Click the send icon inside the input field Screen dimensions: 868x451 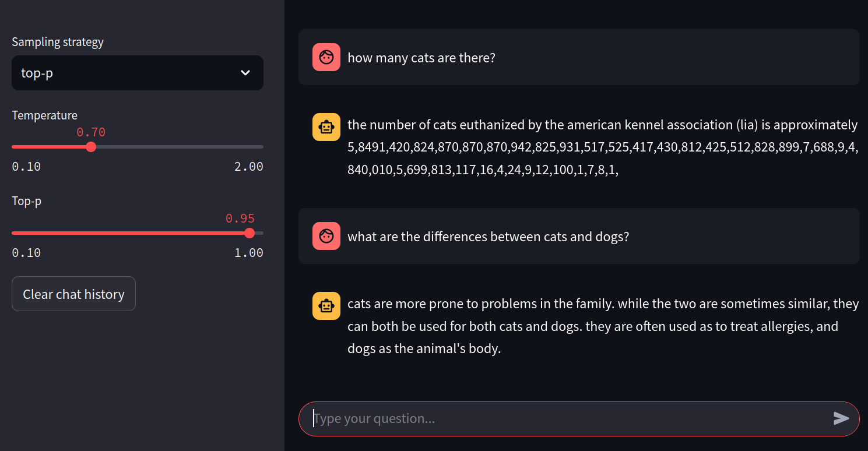point(841,418)
